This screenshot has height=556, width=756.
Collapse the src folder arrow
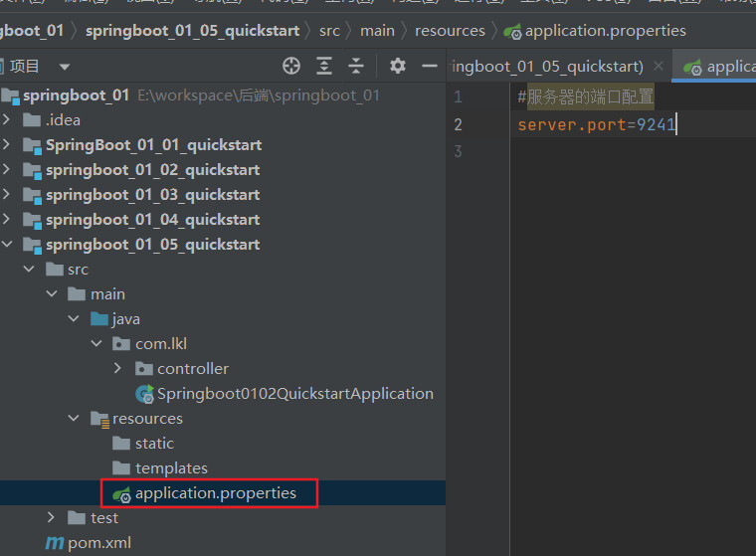(x=29, y=270)
